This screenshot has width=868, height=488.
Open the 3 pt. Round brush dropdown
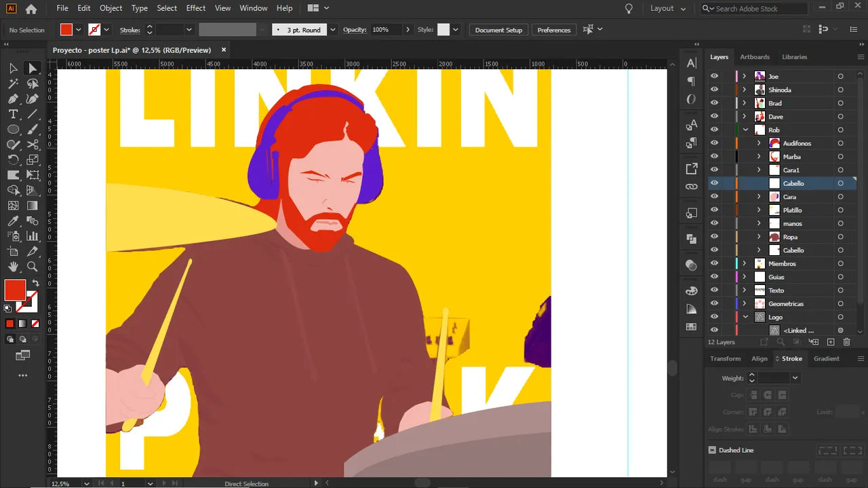[x=333, y=30]
